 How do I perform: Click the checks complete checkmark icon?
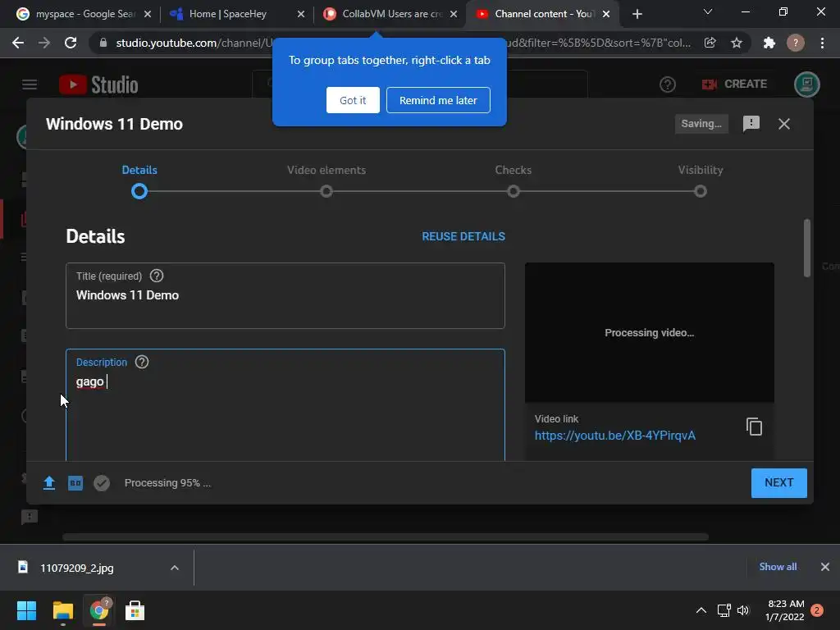tap(102, 483)
